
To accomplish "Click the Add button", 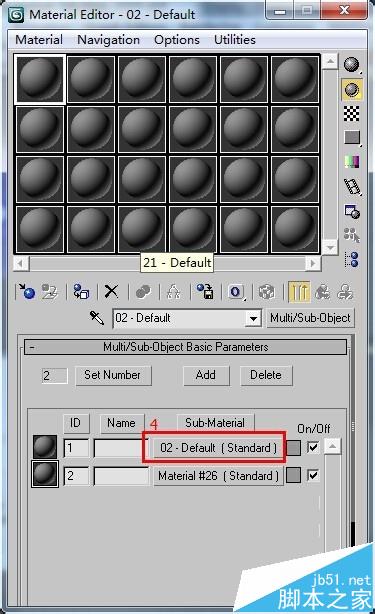I will coord(206,375).
